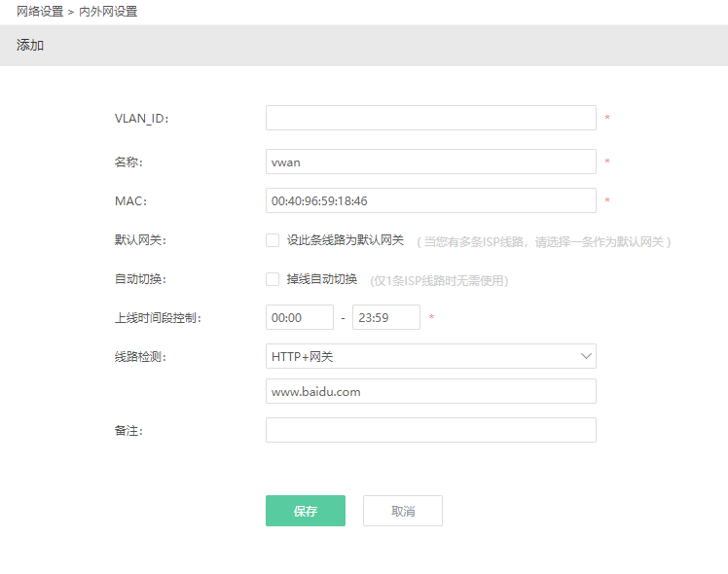Click the start time field 00:00

300,317
